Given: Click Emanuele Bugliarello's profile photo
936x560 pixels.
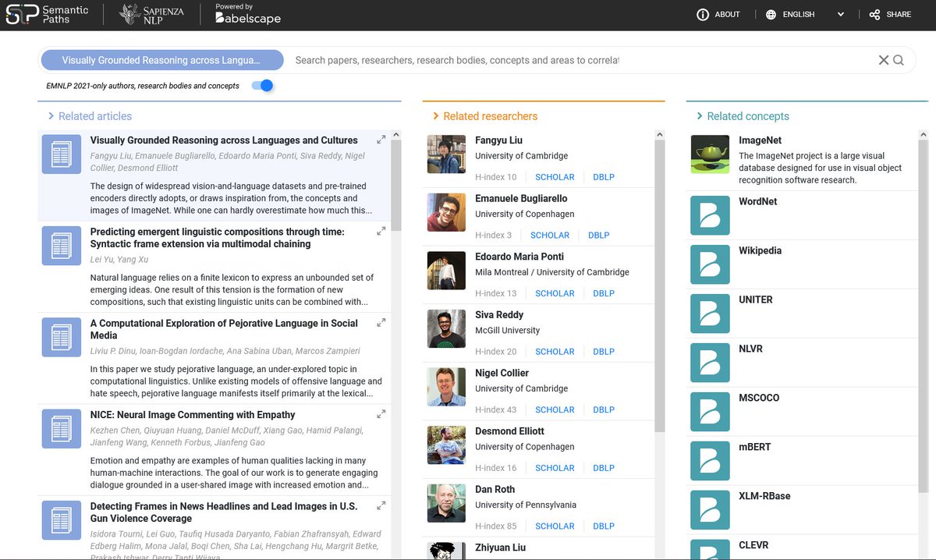Looking at the screenshot, I should 446,212.
